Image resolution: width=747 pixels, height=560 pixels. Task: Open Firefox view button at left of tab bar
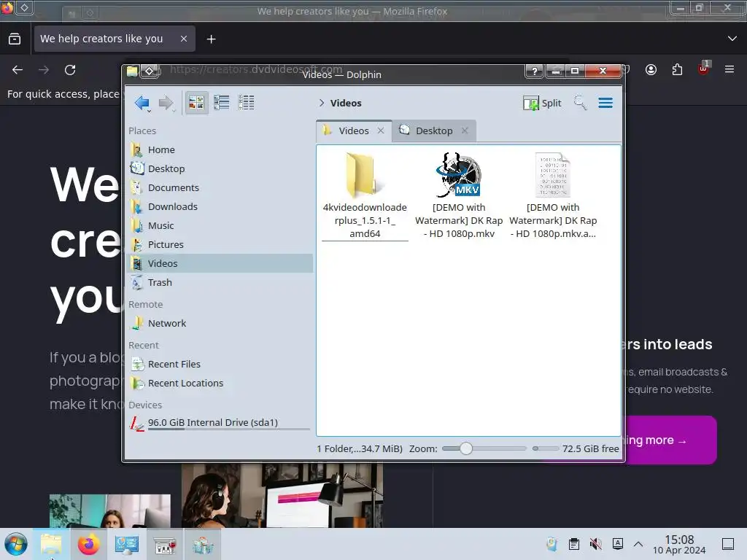click(15, 39)
